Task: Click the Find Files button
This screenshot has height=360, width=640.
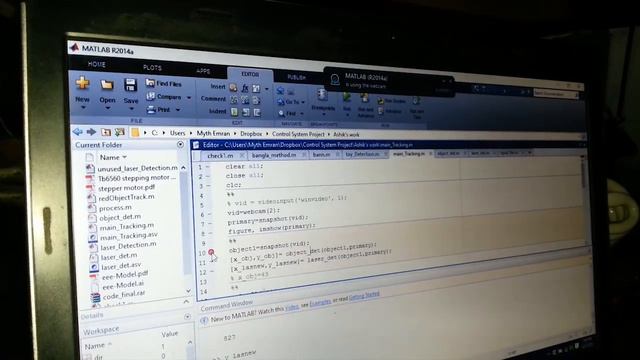Action: pos(164,83)
